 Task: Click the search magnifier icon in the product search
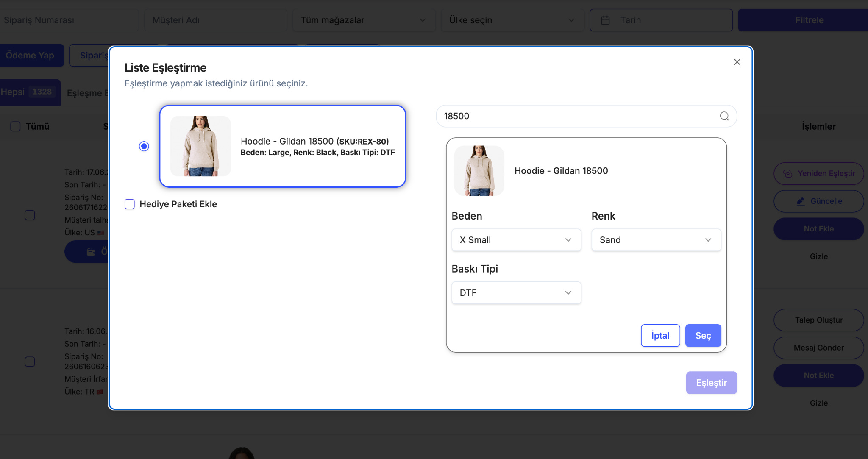724,116
